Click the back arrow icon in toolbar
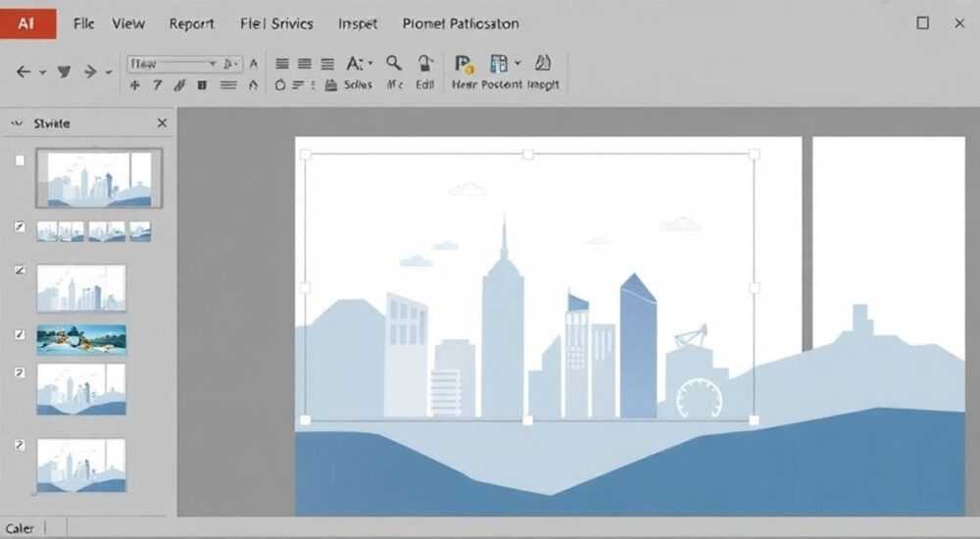The image size is (980, 539). [x=24, y=72]
